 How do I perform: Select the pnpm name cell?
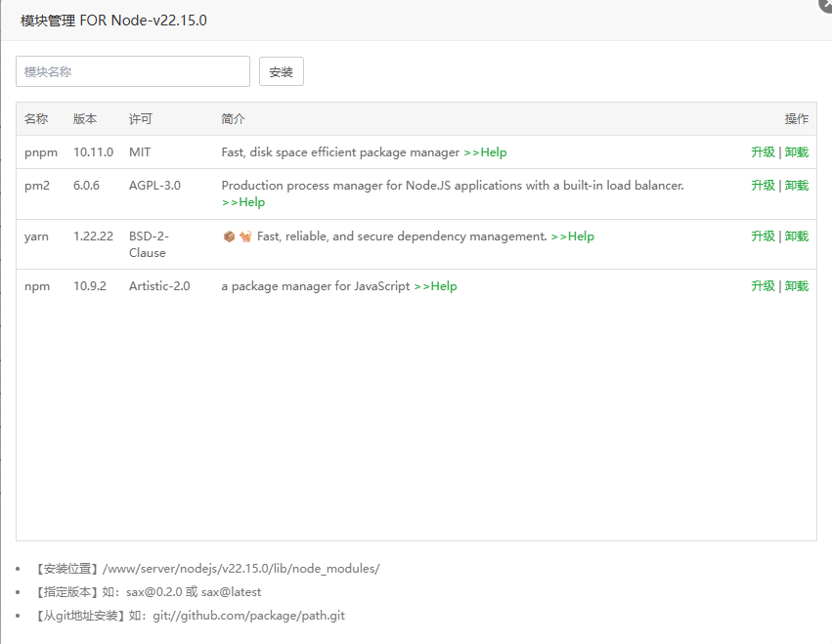tap(41, 152)
